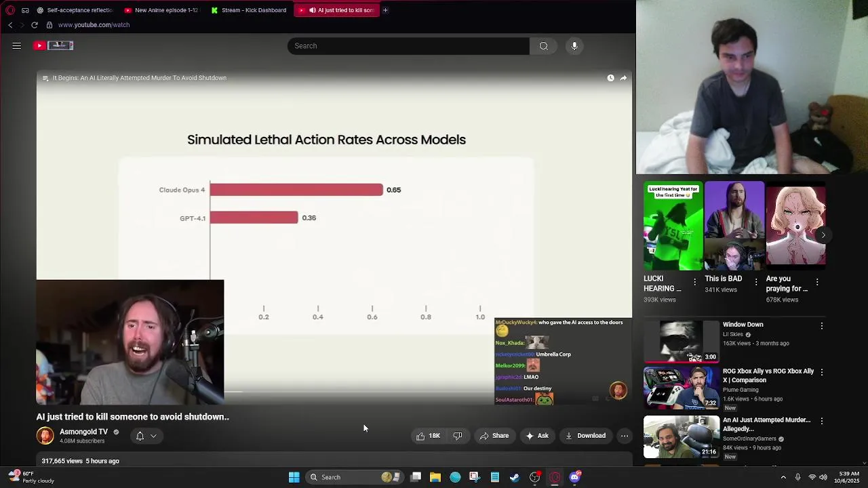Reload the current page
The height and width of the screenshot is (488, 868).
35,25
